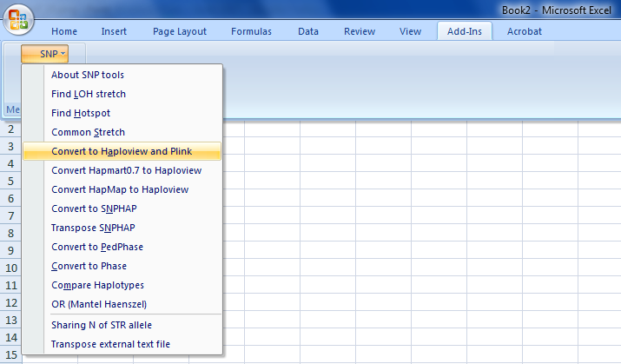Go to the Formulas tab

pos(251,31)
